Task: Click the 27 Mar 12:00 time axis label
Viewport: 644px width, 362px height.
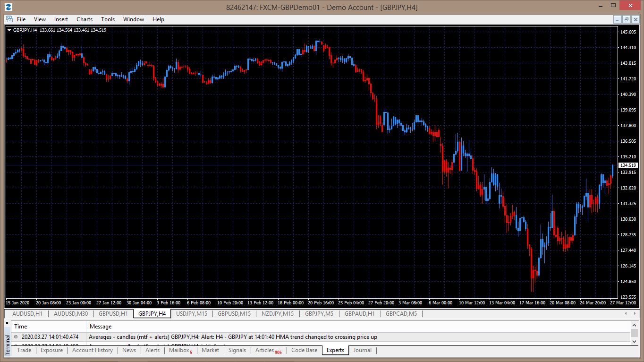Action: click(622, 302)
